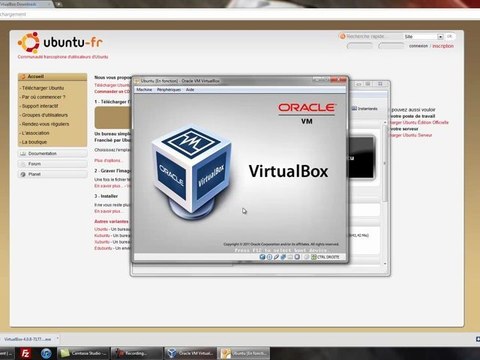Click the network adapters status icon in VirtualBox
The image size is (480, 360).
coord(283,257)
